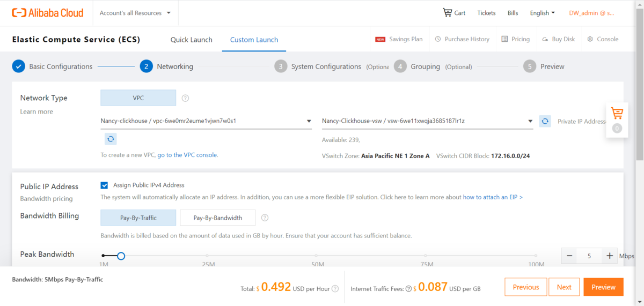
Task: Switch to Quick Launch tab
Action: coord(191,40)
